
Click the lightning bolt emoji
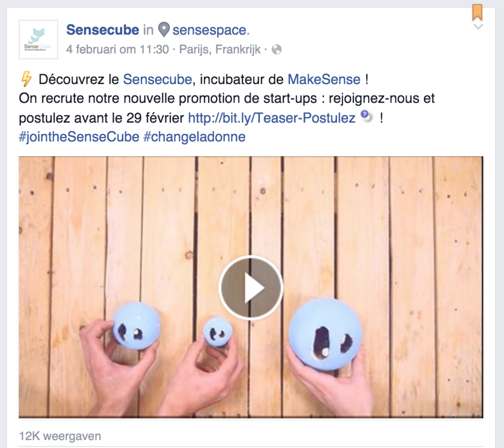26,79
